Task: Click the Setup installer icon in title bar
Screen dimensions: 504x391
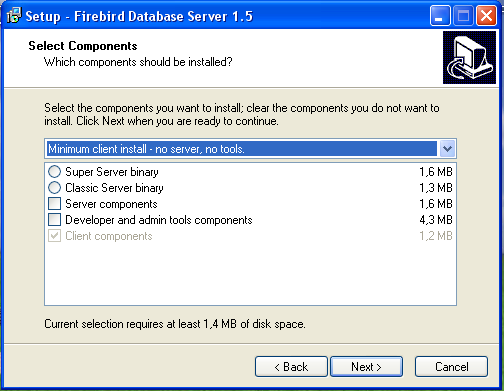Action: pyautogui.click(x=14, y=15)
